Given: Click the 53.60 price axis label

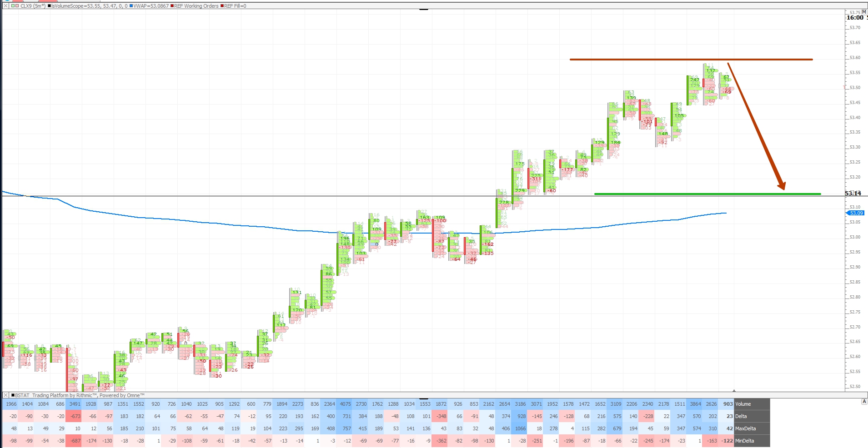Looking at the screenshot, I should [855, 58].
